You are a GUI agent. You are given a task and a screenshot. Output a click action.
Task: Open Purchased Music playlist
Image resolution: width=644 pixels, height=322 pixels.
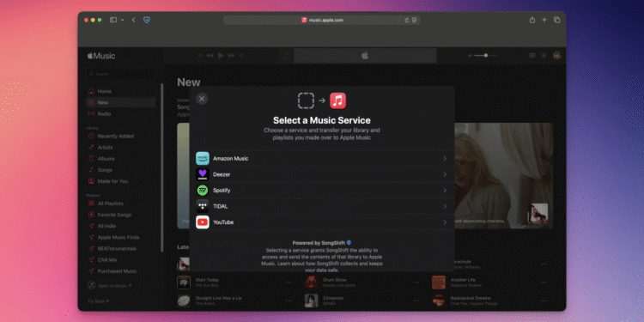(x=121, y=271)
